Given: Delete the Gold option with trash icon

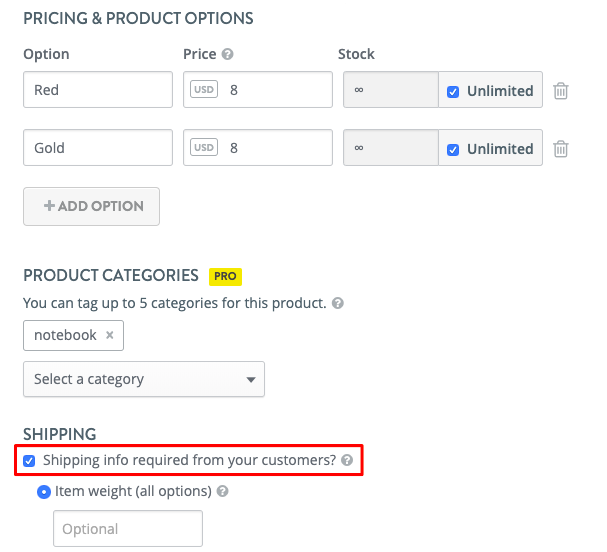Looking at the screenshot, I should tap(561, 149).
